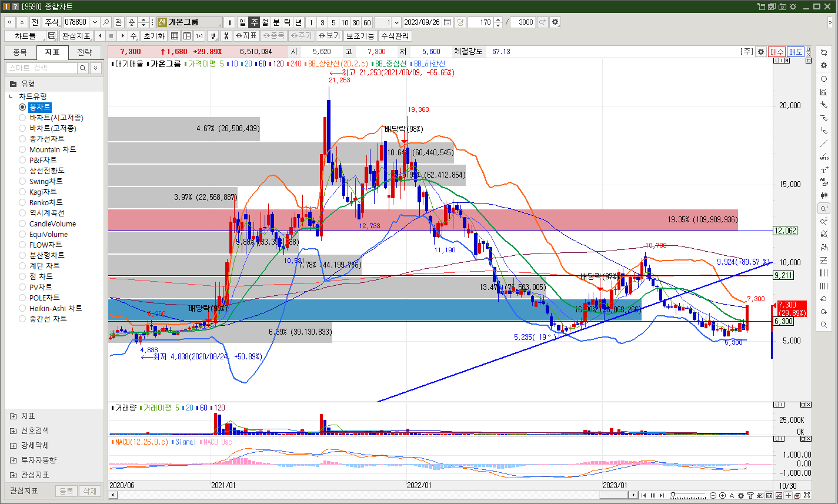Open chart settings gear in top toolbar
838x504 pixels.
pyautogui.click(x=555, y=22)
